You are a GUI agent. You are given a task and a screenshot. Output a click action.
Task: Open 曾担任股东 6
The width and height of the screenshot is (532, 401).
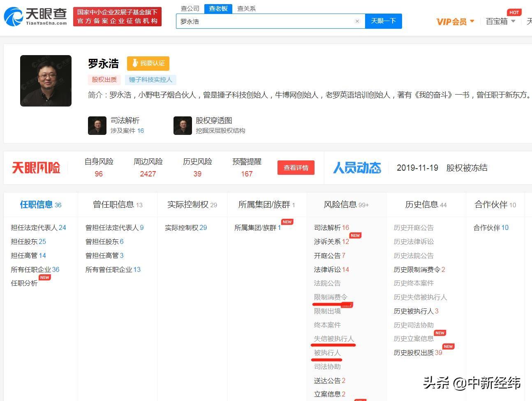click(104, 242)
